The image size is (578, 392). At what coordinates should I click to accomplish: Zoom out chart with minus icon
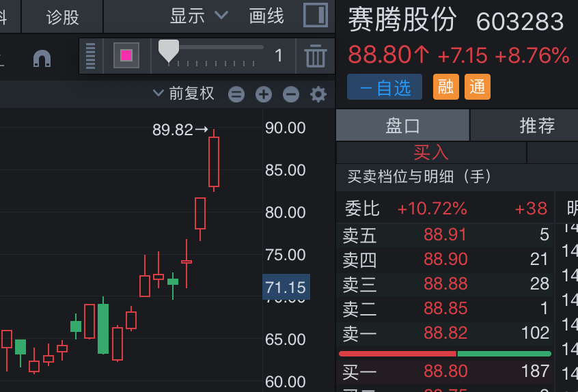click(x=291, y=94)
